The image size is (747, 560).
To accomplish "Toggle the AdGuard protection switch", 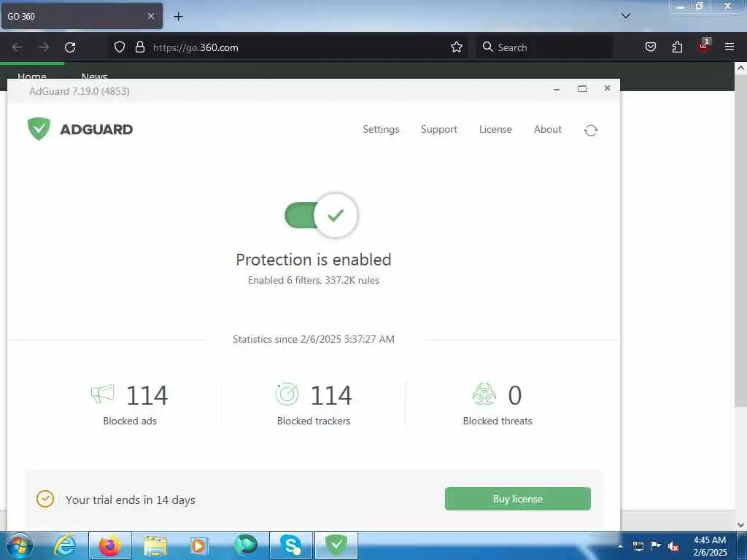I will point(321,215).
